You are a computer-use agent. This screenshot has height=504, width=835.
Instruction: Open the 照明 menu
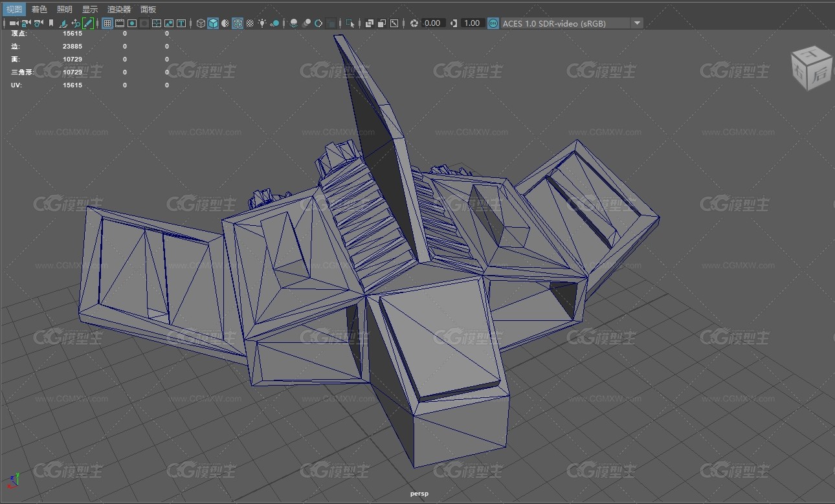(64, 9)
